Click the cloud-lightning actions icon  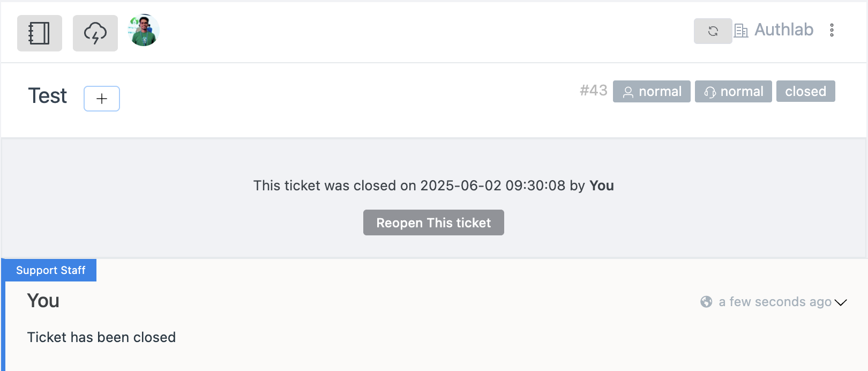point(95,33)
